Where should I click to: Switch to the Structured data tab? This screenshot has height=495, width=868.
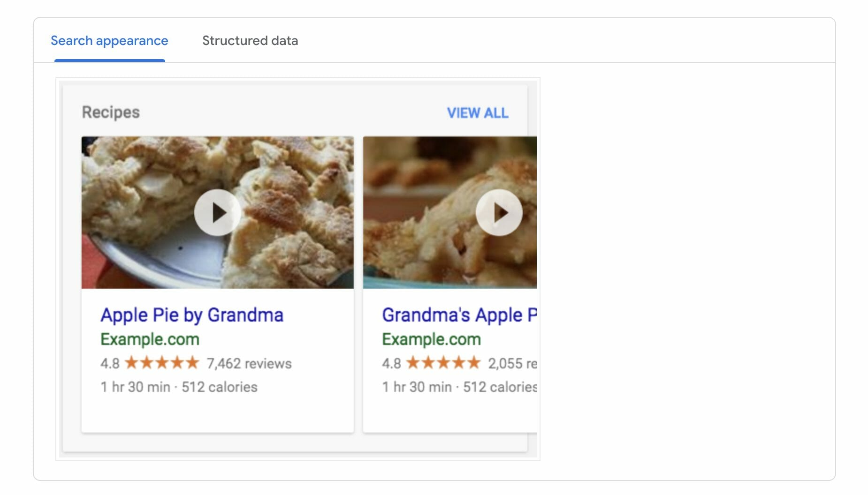[x=250, y=41]
